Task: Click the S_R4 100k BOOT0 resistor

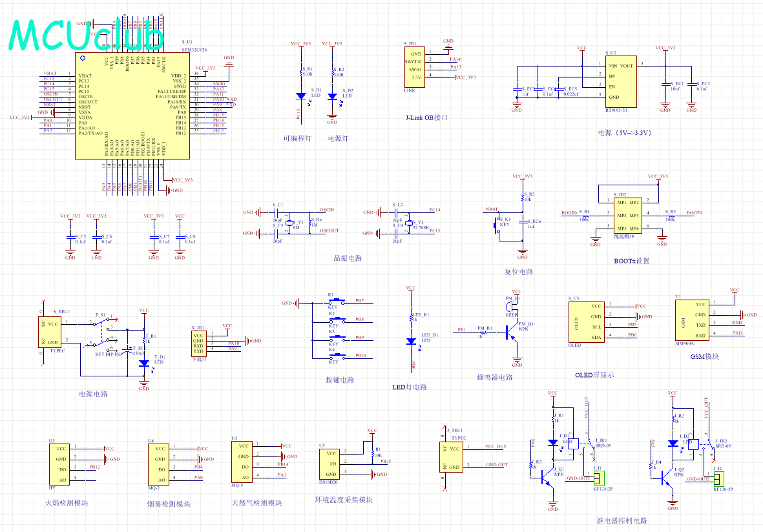Action: 585,216
